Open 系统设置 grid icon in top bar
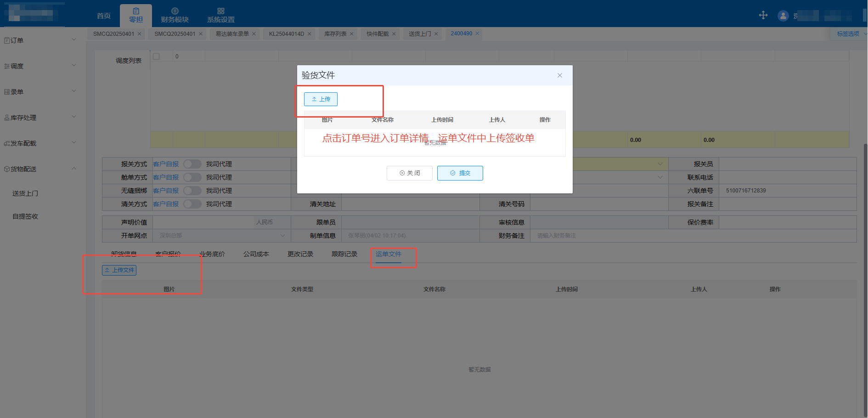Screen dimensions: 868x418 220,11
